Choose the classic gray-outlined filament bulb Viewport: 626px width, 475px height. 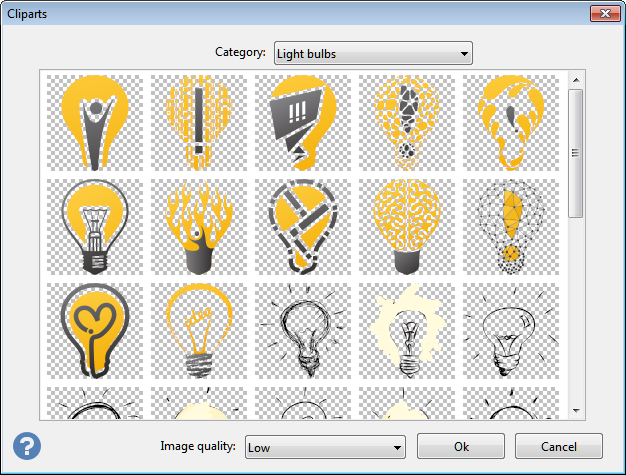(95, 227)
